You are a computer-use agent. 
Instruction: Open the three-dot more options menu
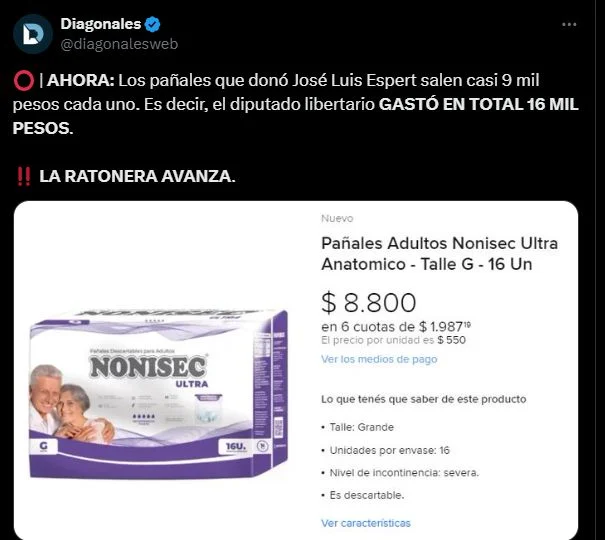569,24
